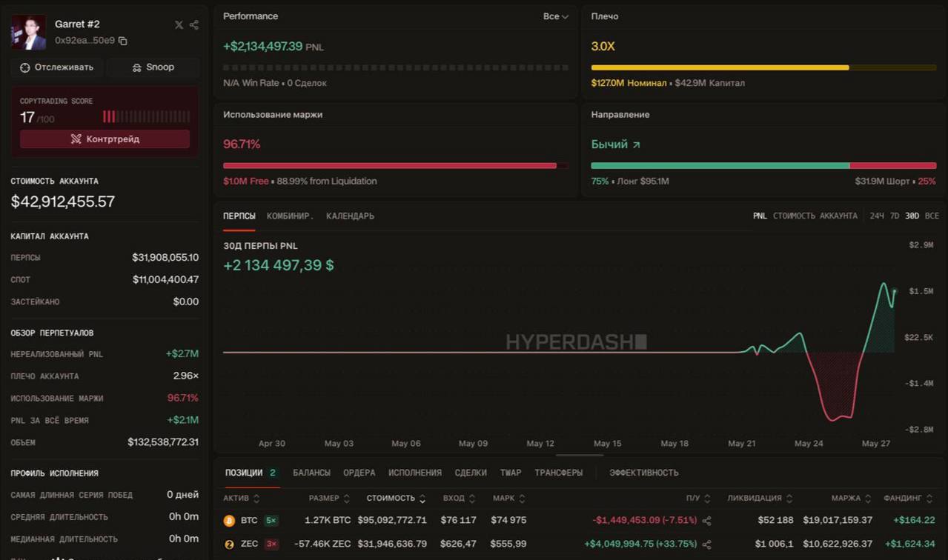Sort positions by АКТИВ column
This screenshot has height=560, width=948.
(x=242, y=499)
